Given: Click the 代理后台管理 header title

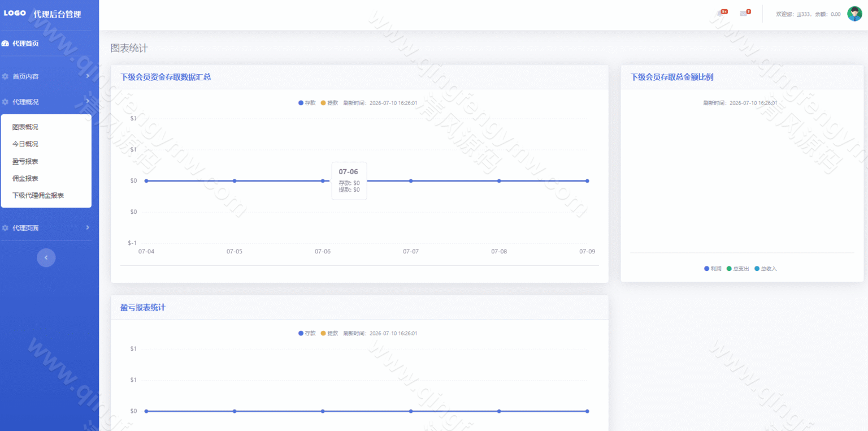Looking at the screenshot, I should [57, 14].
